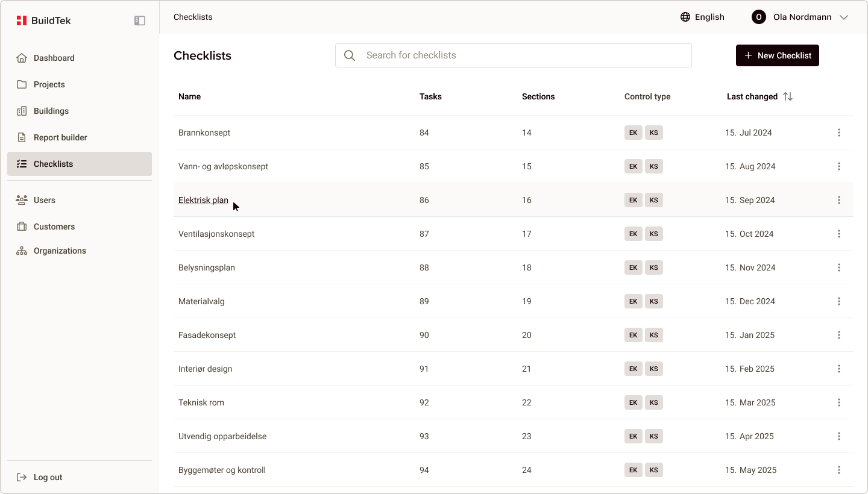Screen dimensions: 868x494
Task: Open the English language selector
Action: click(x=709, y=17)
